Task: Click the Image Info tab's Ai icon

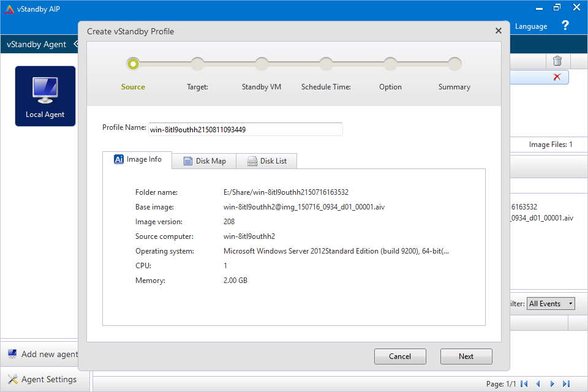Action: pos(118,159)
